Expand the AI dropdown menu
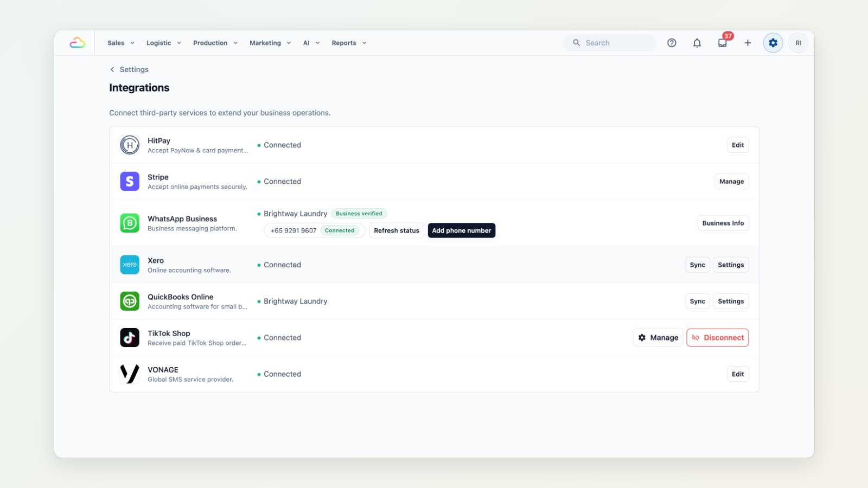This screenshot has width=868, height=488. pyautogui.click(x=311, y=43)
